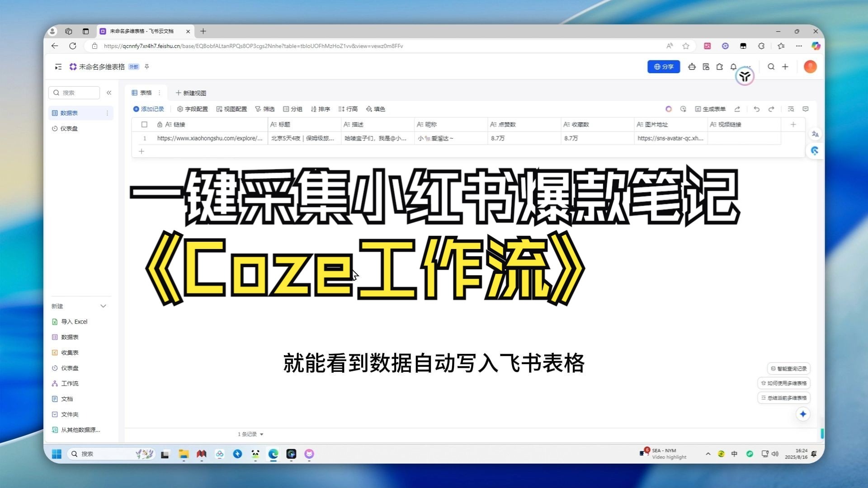Add a new row with plus below row 1

pos(142,151)
